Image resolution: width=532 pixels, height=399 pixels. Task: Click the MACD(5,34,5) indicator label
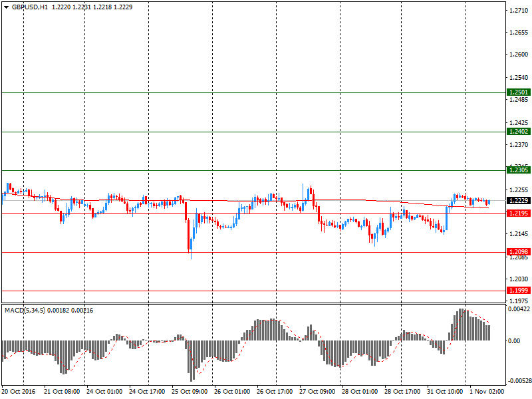pos(25,311)
